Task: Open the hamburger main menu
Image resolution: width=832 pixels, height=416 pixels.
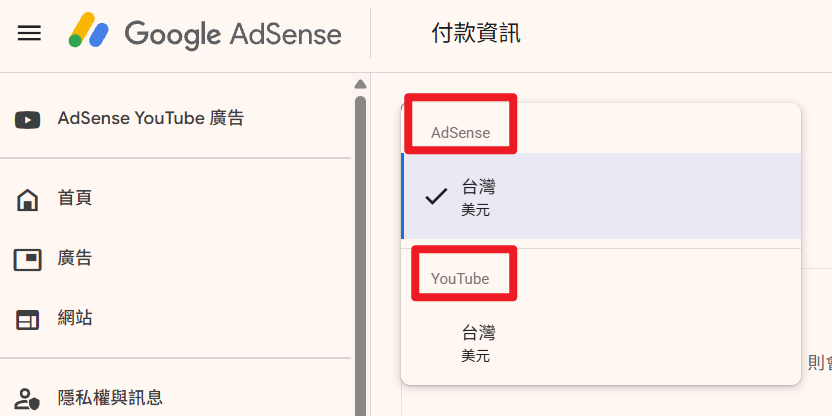Action: pyautogui.click(x=30, y=34)
